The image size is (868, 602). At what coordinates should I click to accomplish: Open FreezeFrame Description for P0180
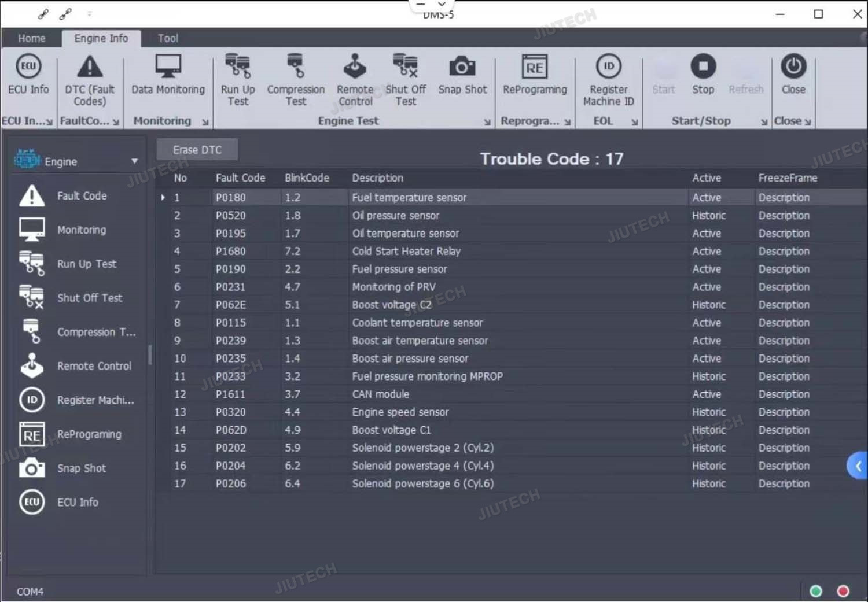784,198
